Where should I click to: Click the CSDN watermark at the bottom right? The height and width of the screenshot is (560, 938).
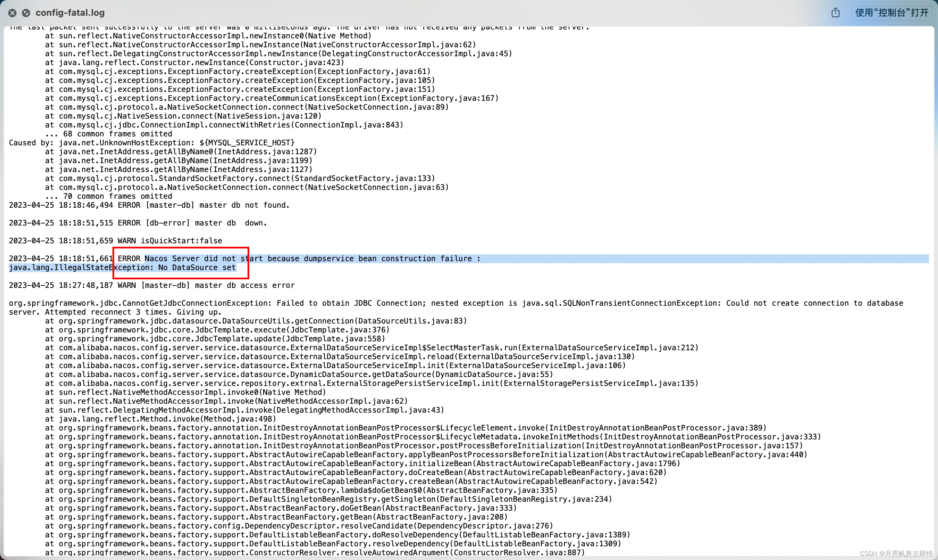pos(896,553)
